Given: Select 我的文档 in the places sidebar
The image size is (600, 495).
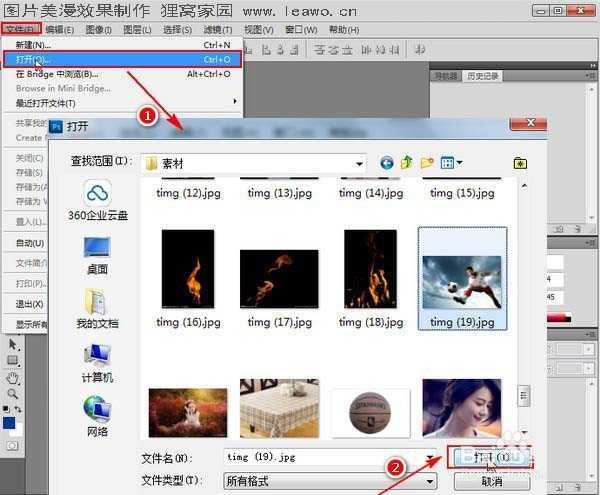Looking at the screenshot, I should (x=97, y=309).
